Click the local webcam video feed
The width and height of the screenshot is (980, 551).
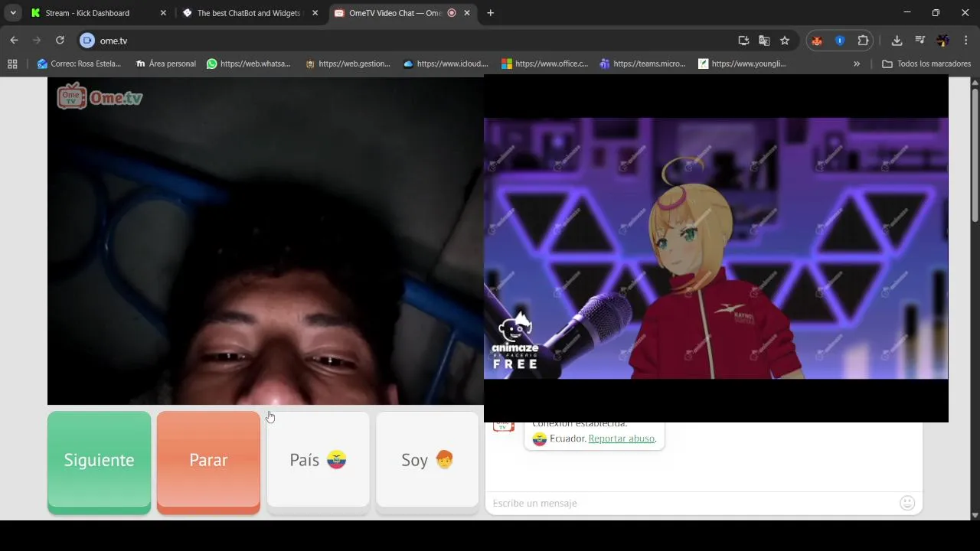[266, 241]
